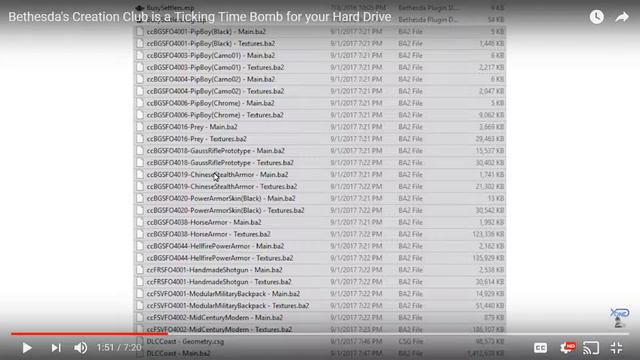Select ccBGSFO4003-PipBoy(Camo01) - Main.ba2
640x360 pixels.
point(211,55)
